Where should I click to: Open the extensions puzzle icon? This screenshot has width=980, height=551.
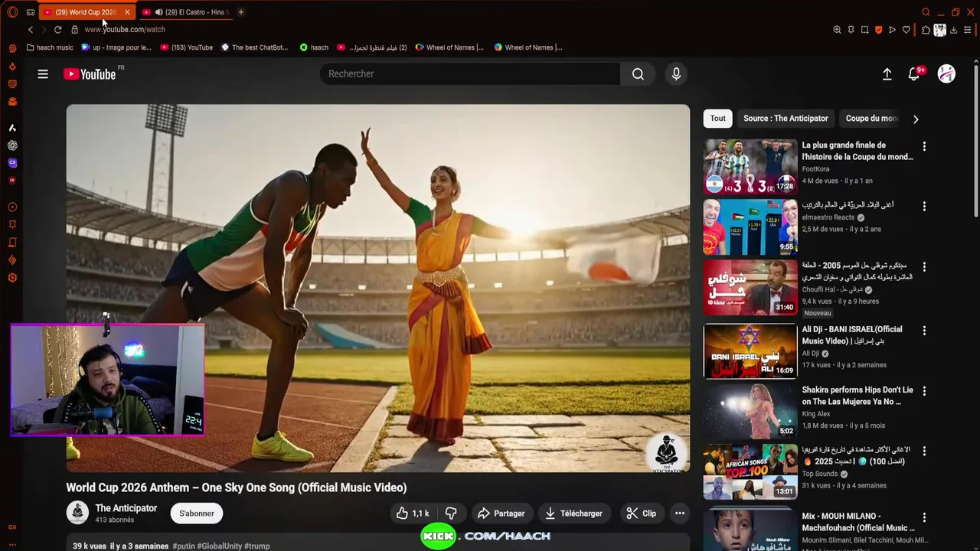click(926, 30)
